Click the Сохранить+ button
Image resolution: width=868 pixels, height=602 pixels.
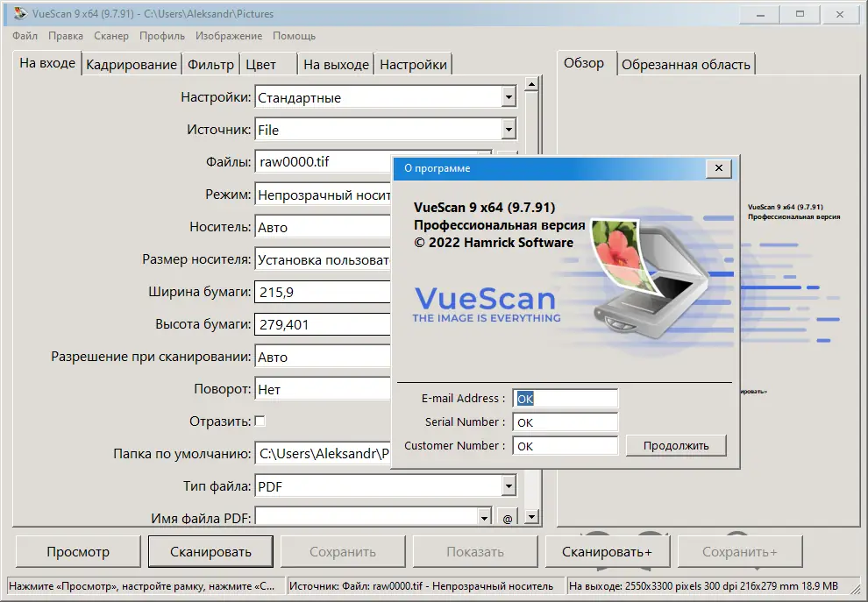(x=740, y=552)
